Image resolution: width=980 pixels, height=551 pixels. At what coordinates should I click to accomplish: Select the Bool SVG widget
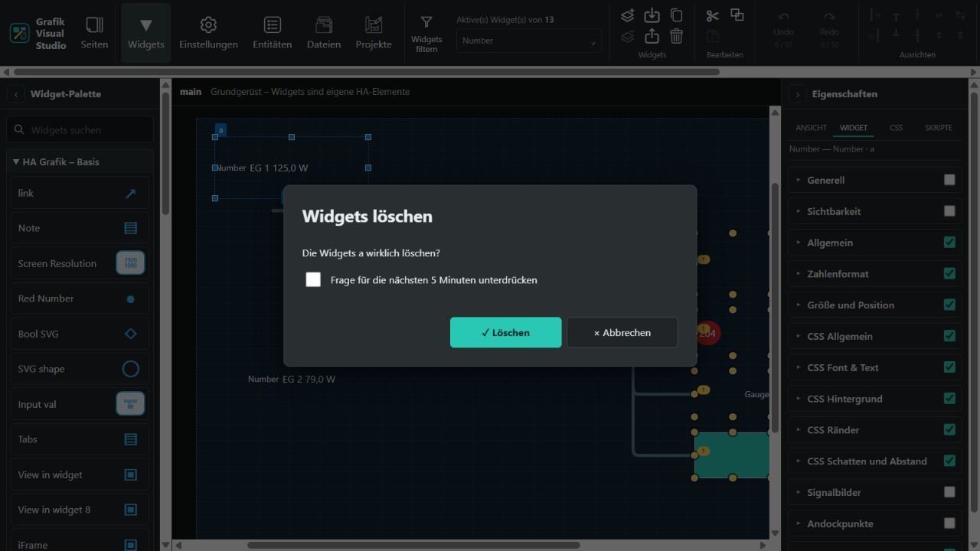80,334
